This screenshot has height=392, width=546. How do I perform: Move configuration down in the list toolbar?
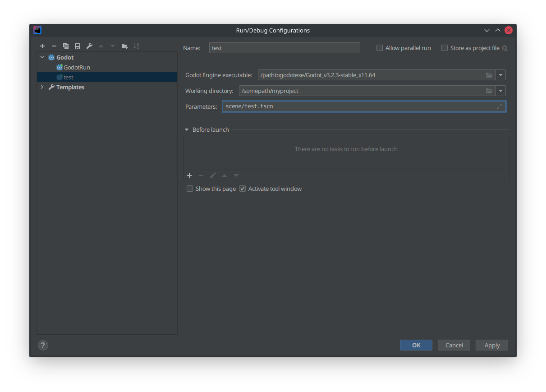(x=113, y=46)
